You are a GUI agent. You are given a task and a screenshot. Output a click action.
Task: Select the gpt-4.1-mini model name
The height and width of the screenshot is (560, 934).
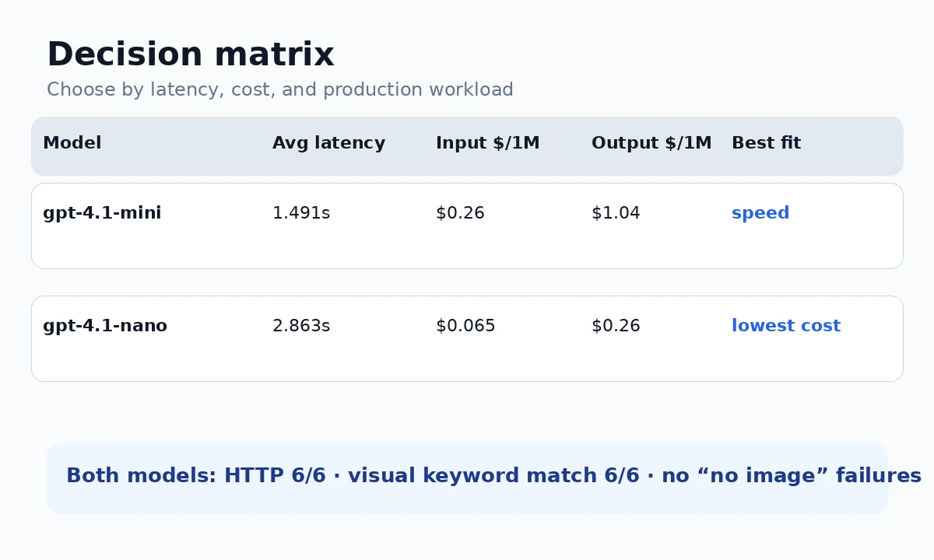pyautogui.click(x=102, y=213)
